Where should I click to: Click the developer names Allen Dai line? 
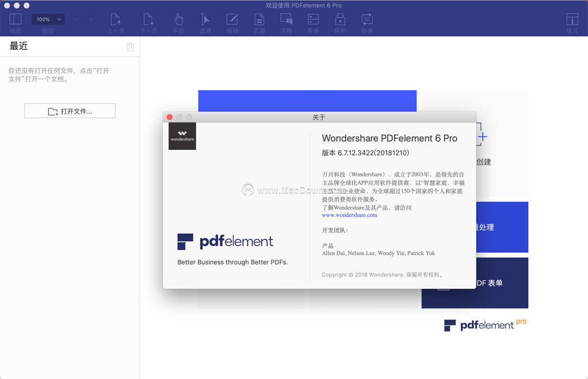tap(378, 254)
